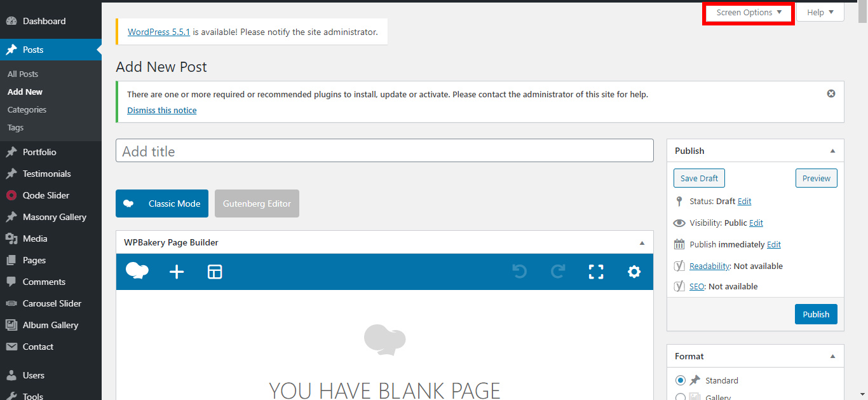The image size is (868, 400).
Task: Open All Posts submenu item
Action: coord(23,74)
